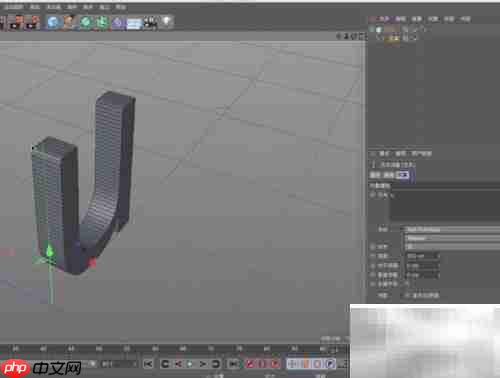Screen dimensions: 500x378
Task: Play the animation forwards
Action: click(190, 364)
